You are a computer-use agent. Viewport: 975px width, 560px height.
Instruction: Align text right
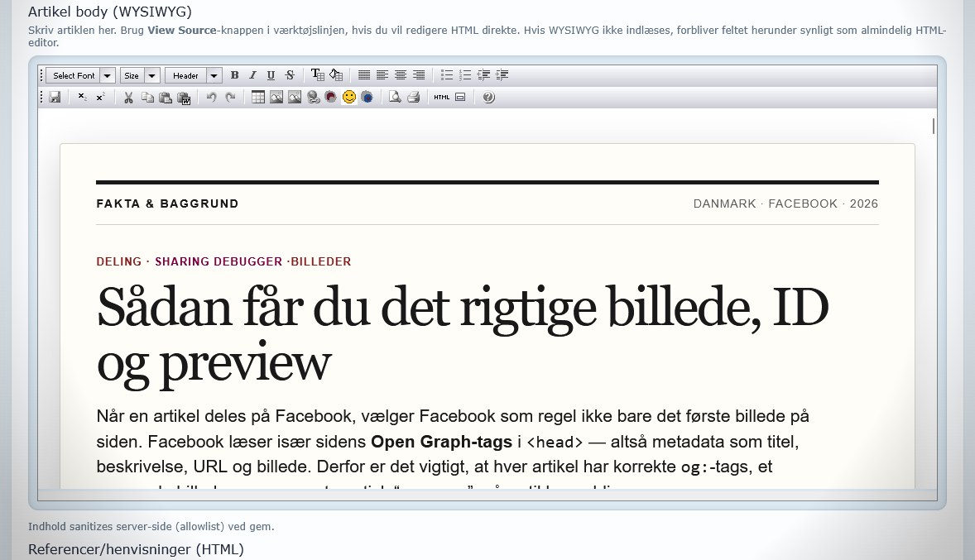[419, 75]
